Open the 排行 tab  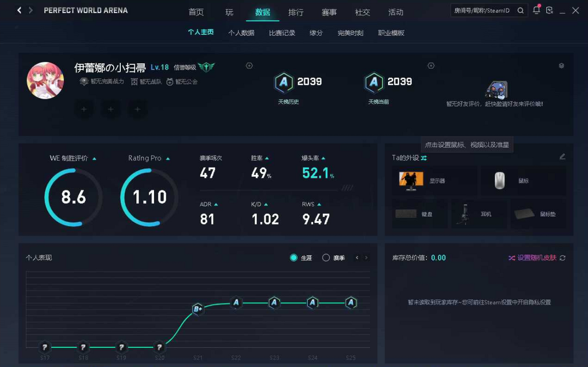point(296,13)
